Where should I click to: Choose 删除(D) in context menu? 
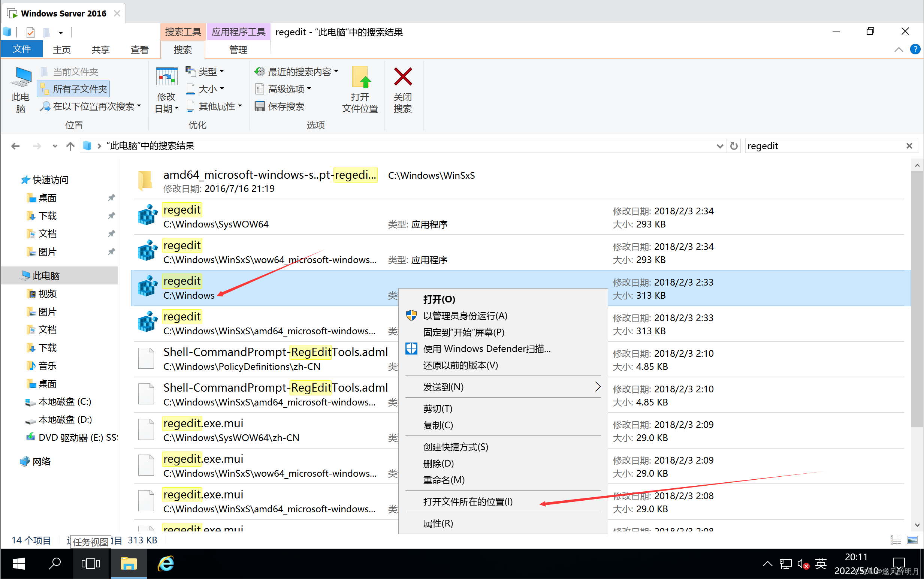pyautogui.click(x=503, y=463)
